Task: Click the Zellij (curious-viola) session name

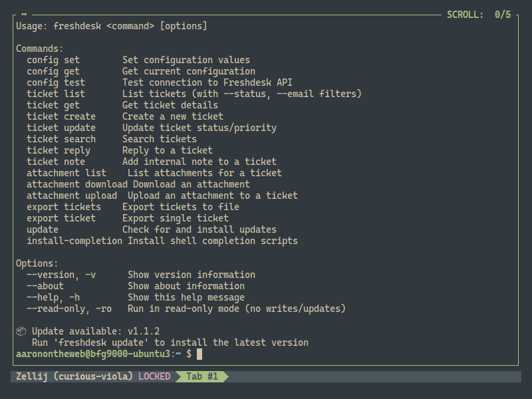Action: pos(74,376)
